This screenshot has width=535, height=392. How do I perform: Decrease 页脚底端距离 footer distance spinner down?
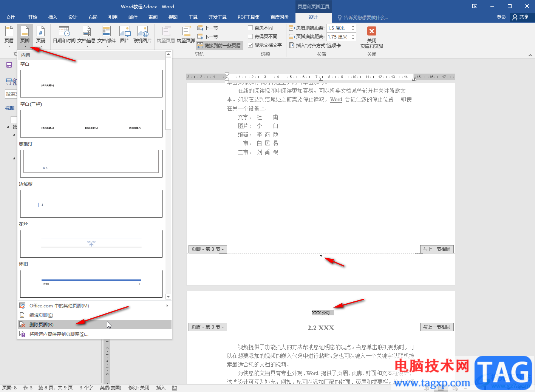(353, 39)
